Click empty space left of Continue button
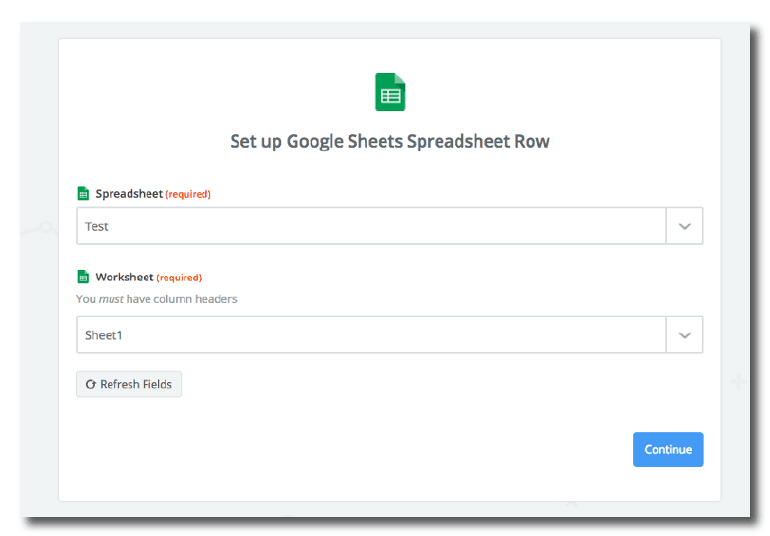The image size is (770, 536). 450,450
